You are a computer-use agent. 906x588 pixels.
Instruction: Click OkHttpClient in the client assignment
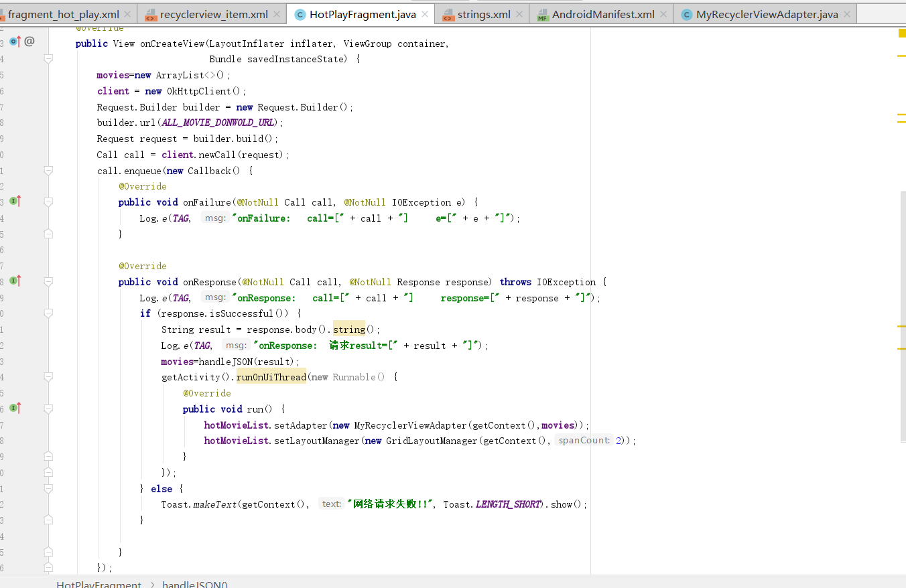tap(199, 91)
